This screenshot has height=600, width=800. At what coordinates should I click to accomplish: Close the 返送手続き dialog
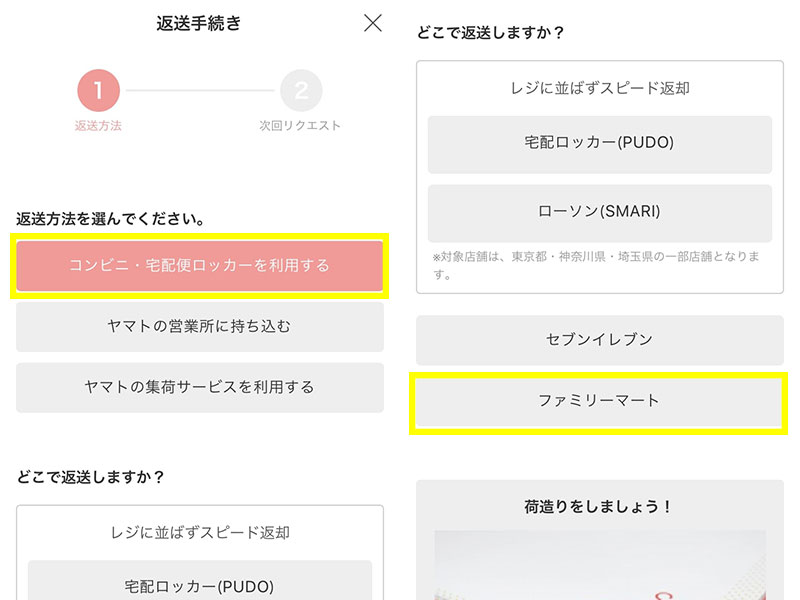pyautogui.click(x=374, y=22)
